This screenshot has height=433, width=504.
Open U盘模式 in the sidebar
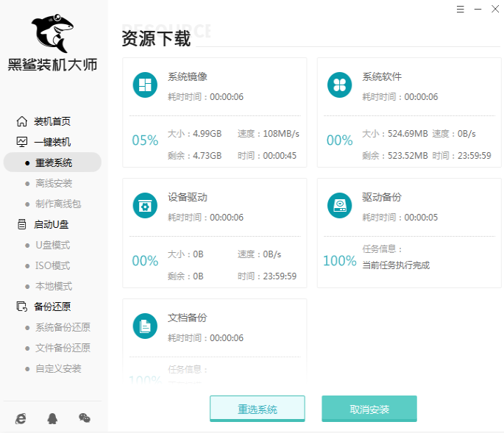coord(52,245)
